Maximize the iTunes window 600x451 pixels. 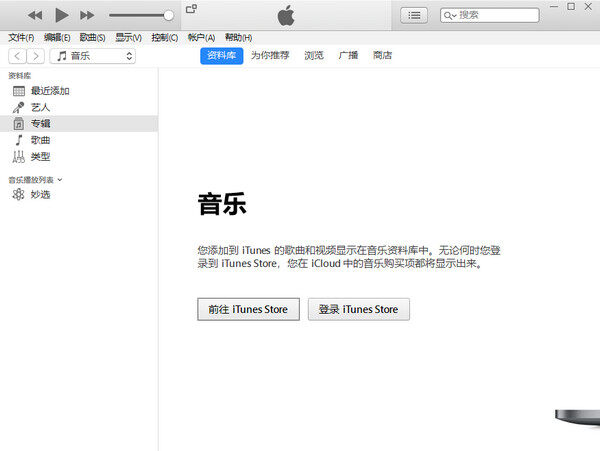571,7
